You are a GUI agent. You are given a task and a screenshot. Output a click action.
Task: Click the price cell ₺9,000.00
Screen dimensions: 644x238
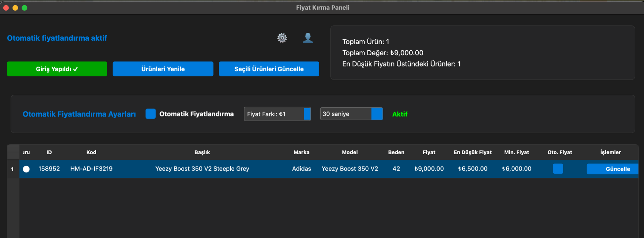click(429, 169)
